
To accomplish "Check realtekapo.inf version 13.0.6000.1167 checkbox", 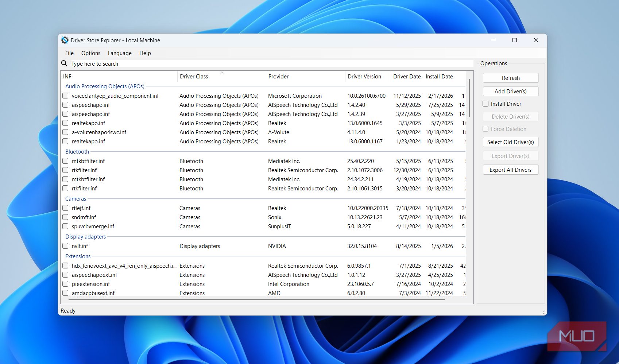I will [x=65, y=141].
